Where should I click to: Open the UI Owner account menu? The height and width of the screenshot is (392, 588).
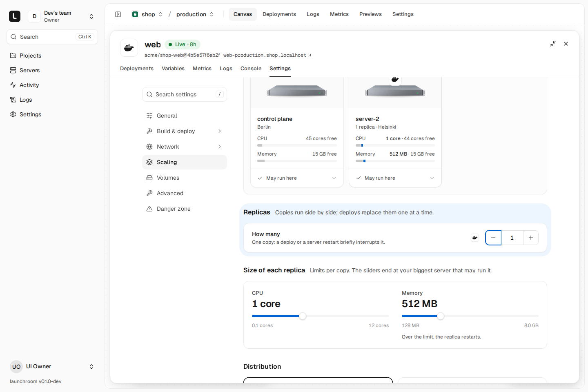(x=52, y=367)
